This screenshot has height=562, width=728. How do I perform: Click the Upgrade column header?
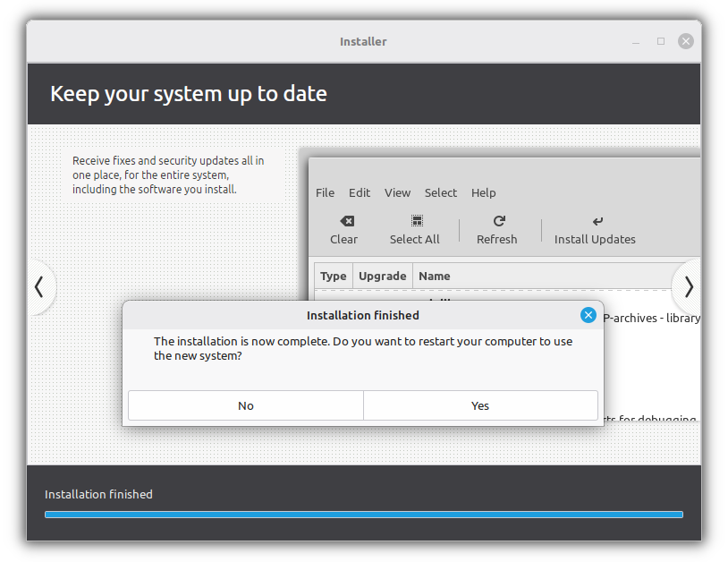(382, 276)
